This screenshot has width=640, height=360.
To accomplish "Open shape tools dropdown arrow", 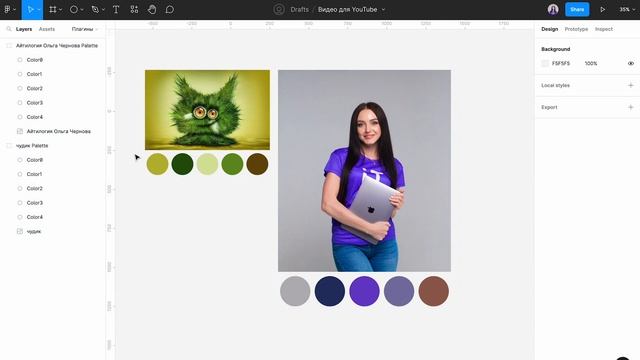I will (82, 9).
